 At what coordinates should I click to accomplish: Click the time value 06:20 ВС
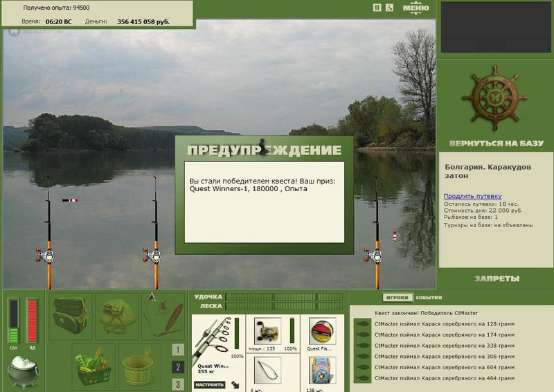tap(58, 21)
